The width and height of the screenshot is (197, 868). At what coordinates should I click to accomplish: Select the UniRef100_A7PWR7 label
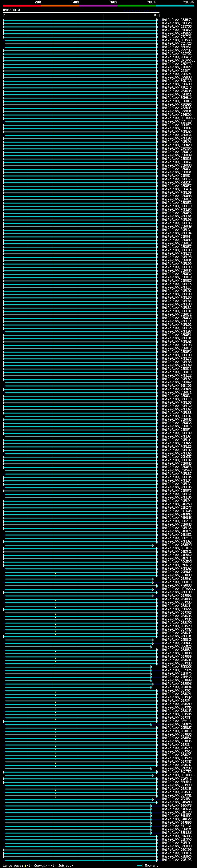click(177, 67)
